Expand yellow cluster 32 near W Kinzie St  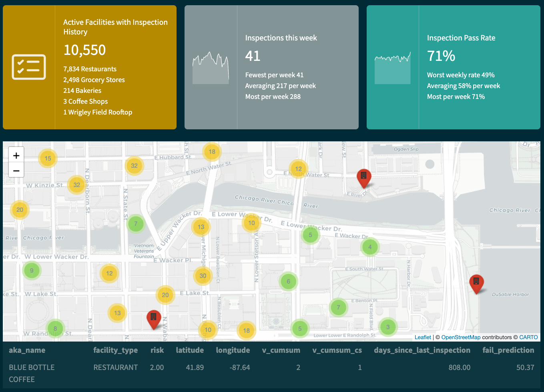[76, 185]
